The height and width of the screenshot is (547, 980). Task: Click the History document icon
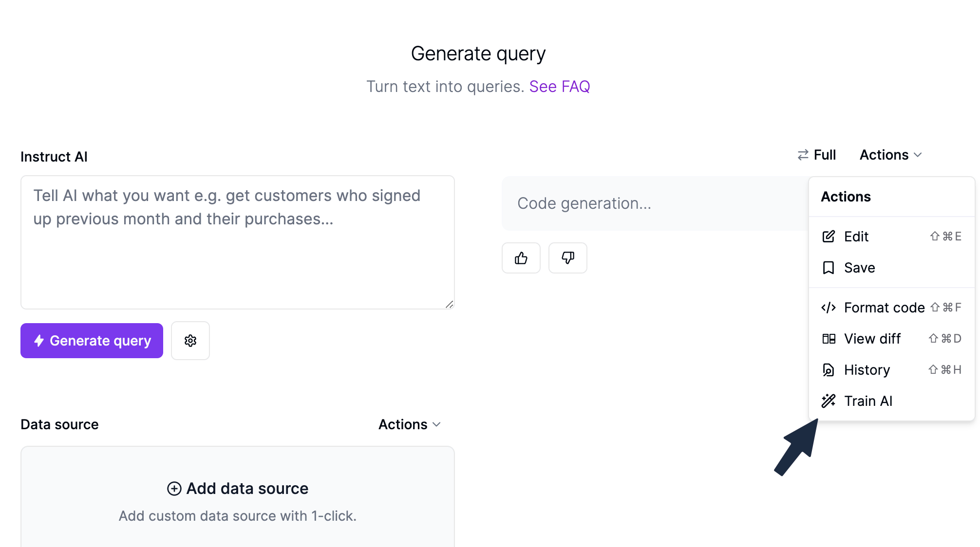click(829, 370)
